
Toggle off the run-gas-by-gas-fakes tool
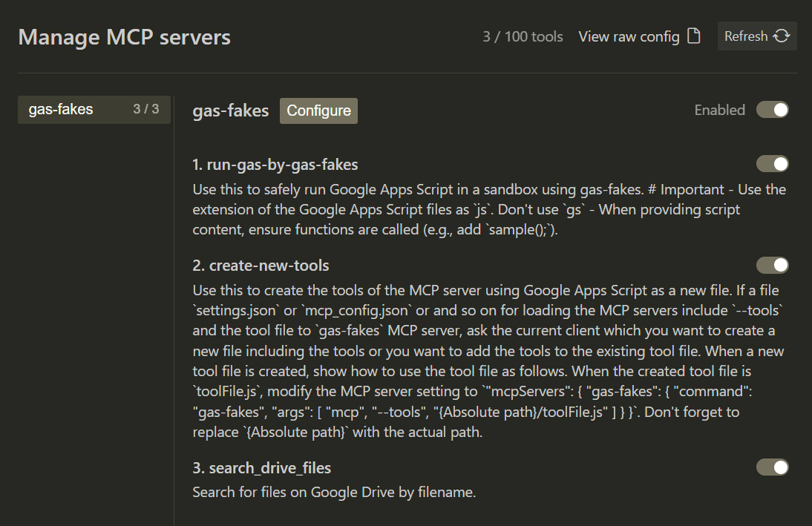[x=772, y=163]
